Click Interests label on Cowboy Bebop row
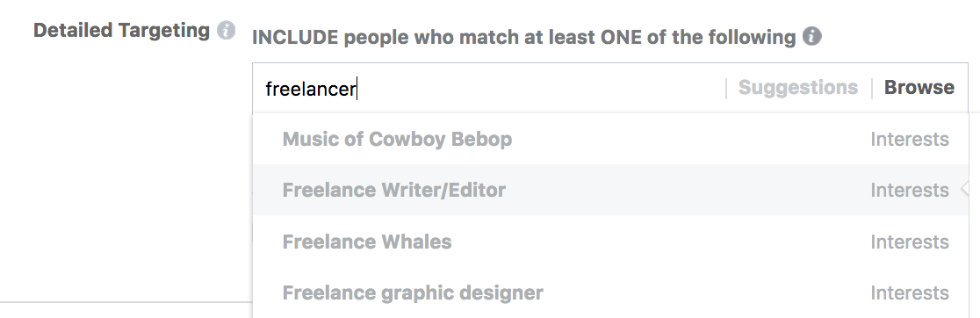This screenshot has width=980, height=318. (910, 140)
